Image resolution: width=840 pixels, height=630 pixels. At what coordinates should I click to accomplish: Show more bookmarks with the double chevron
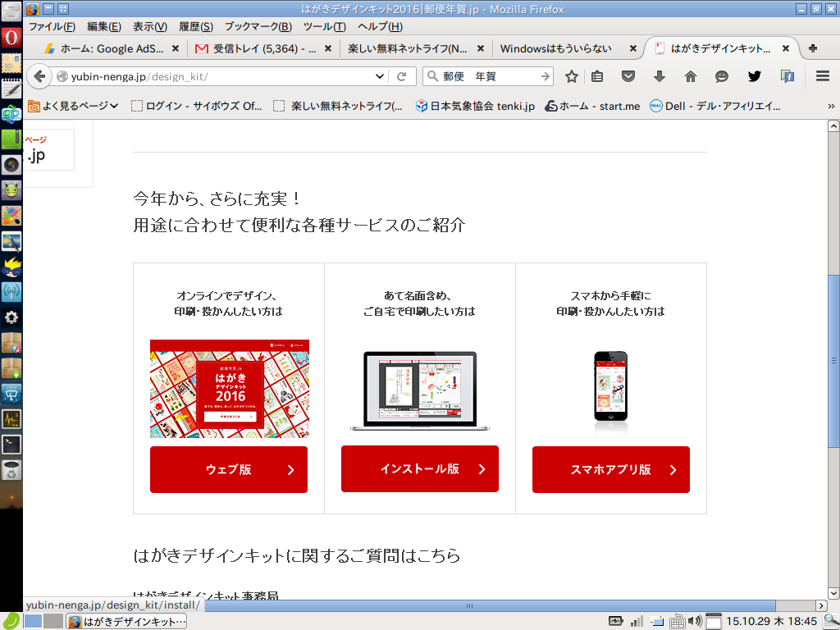[831, 106]
